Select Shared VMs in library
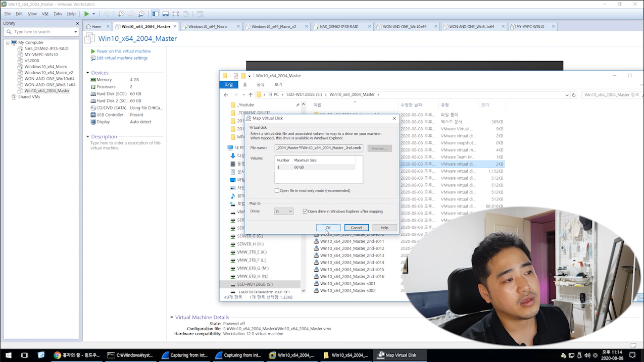Image resolution: width=644 pixels, height=362 pixels. tap(29, 97)
